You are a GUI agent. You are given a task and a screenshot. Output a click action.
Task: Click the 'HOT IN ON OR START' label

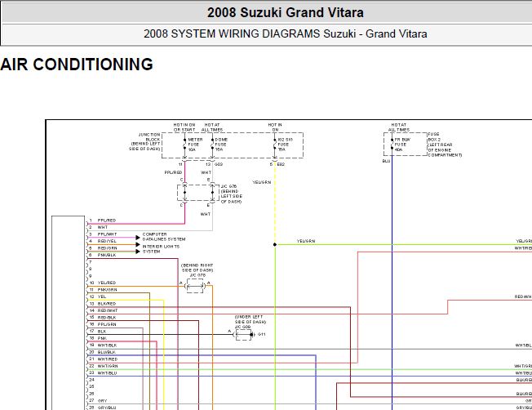point(184,127)
